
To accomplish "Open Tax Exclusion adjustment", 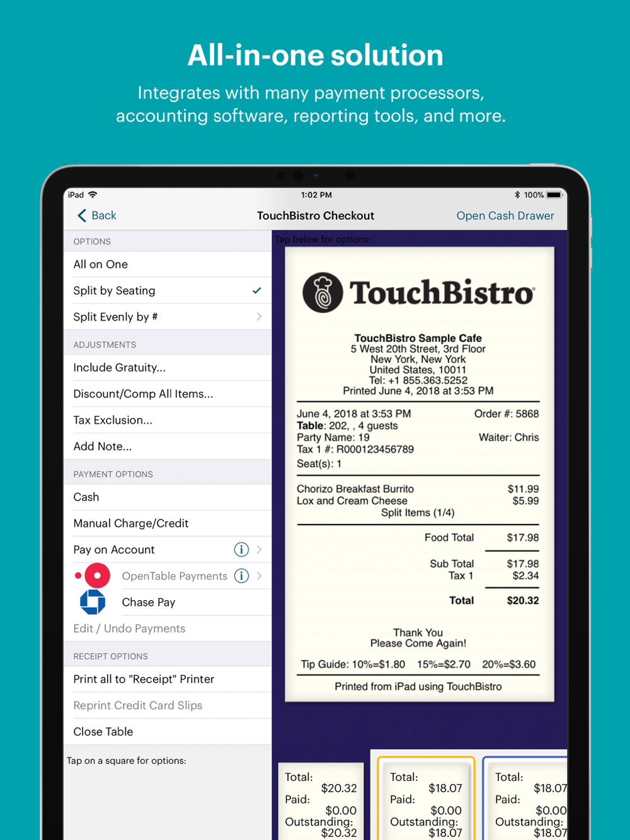I will [168, 420].
